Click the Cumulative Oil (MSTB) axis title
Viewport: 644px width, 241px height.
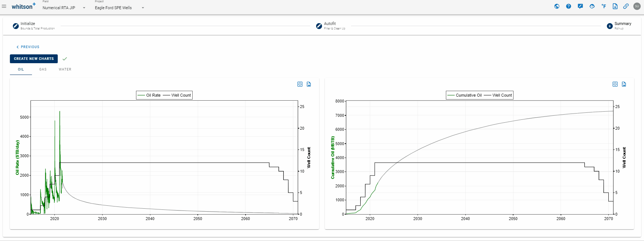pyautogui.click(x=333, y=158)
